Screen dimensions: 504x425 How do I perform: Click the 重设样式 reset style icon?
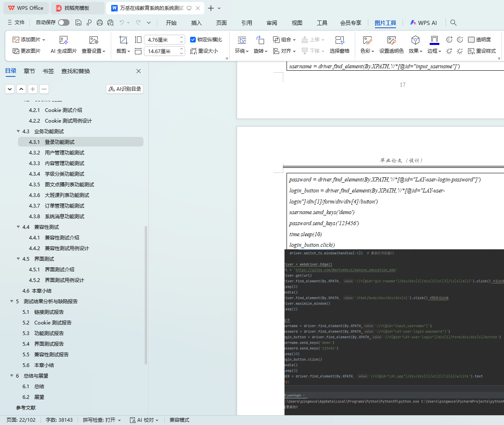tap(471, 51)
